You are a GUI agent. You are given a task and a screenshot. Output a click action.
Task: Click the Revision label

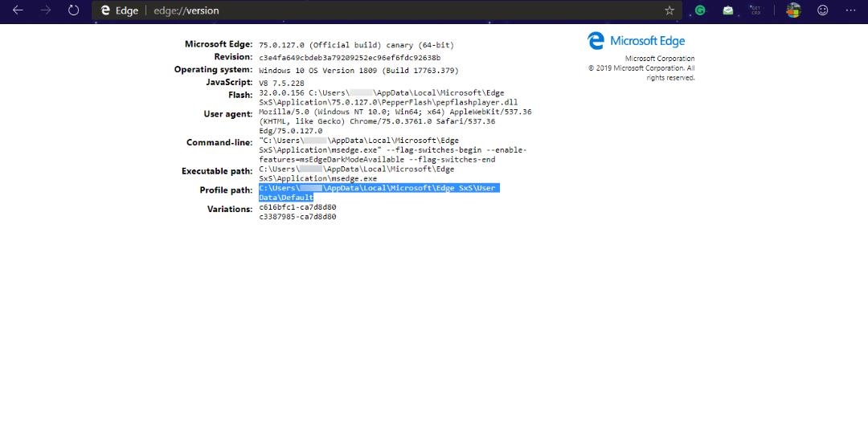tap(233, 57)
